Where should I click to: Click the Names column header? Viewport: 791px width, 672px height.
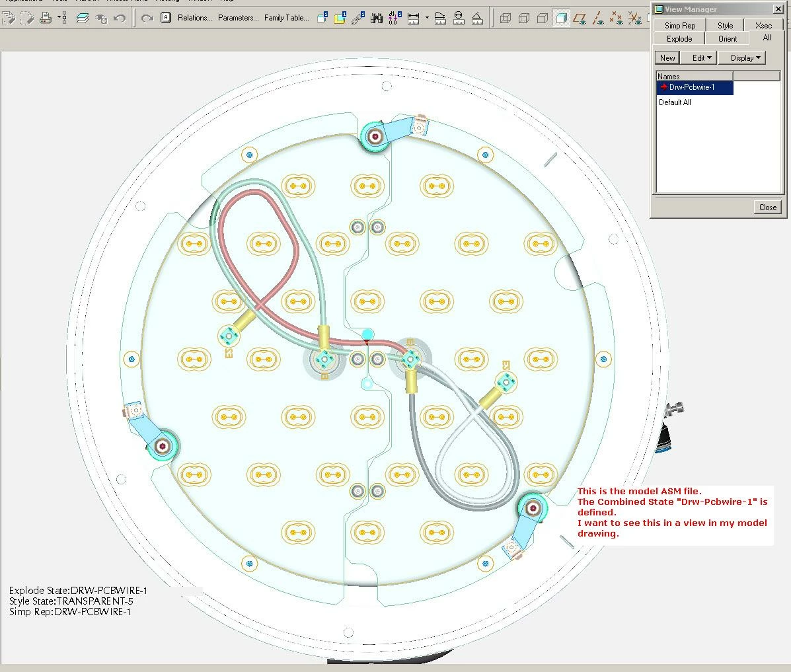click(694, 76)
